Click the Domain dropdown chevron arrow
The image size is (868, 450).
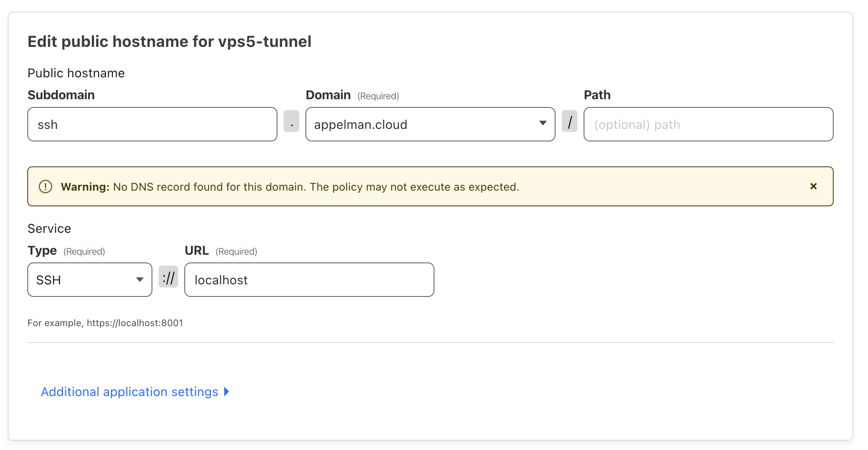[543, 123]
